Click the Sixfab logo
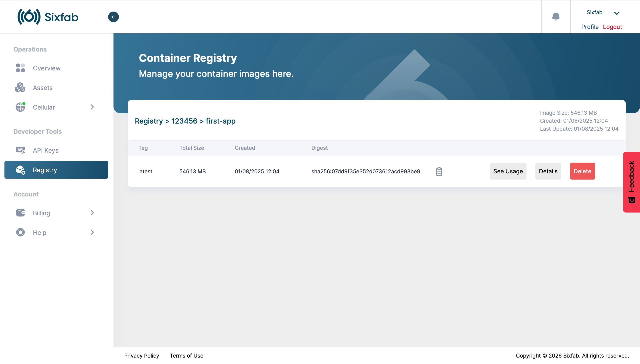This screenshot has height=364, width=640. 47,16
